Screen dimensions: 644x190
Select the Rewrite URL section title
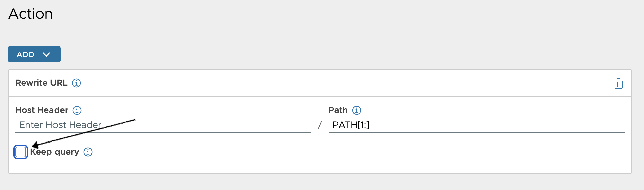(41, 83)
